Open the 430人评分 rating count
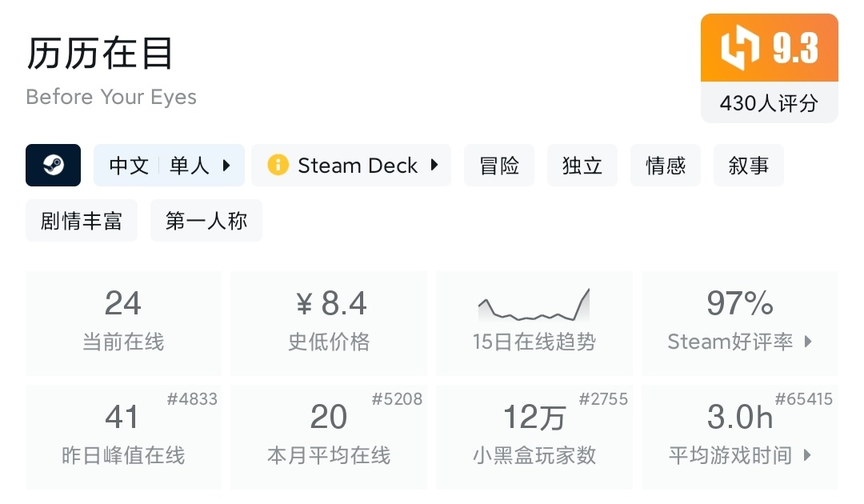This screenshot has height=504, width=864. pyautogui.click(x=769, y=103)
